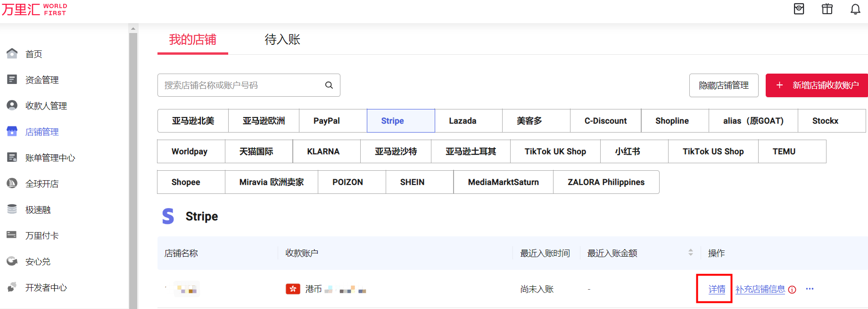Viewport: 868px width, 309px height.
Task: Click the search magnifier icon
Action: pos(329,85)
